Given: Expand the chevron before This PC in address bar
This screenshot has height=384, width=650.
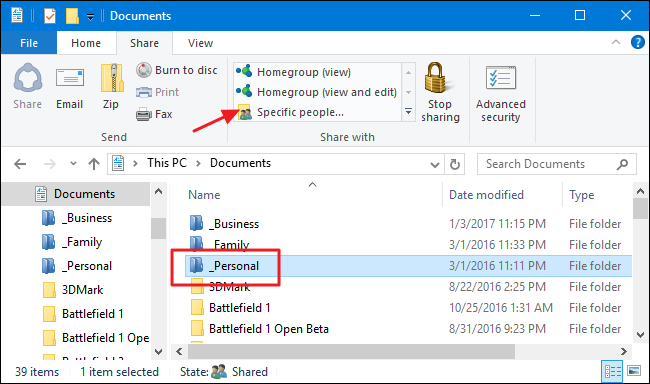Looking at the screenshot, I should (x=135, y=164).
